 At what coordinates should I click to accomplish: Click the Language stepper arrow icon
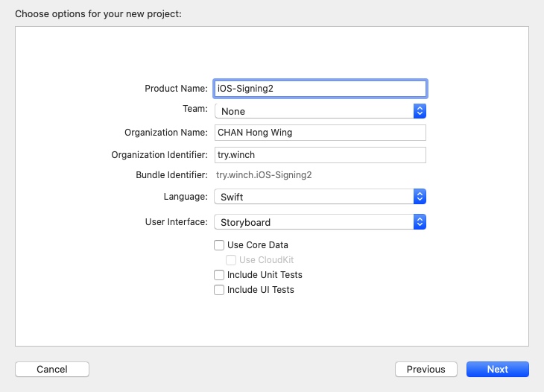pyautogui.click(x=420, y=197)
